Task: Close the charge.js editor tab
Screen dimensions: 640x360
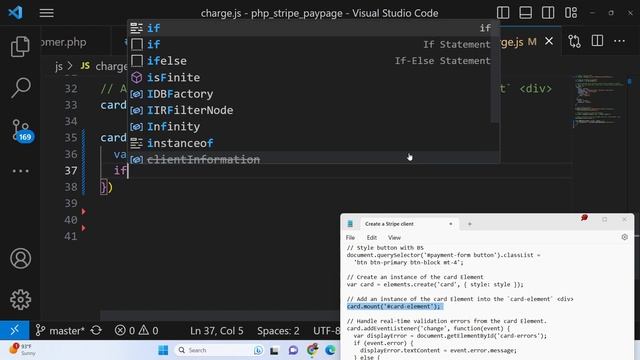Action: click(x=549, y=41)
